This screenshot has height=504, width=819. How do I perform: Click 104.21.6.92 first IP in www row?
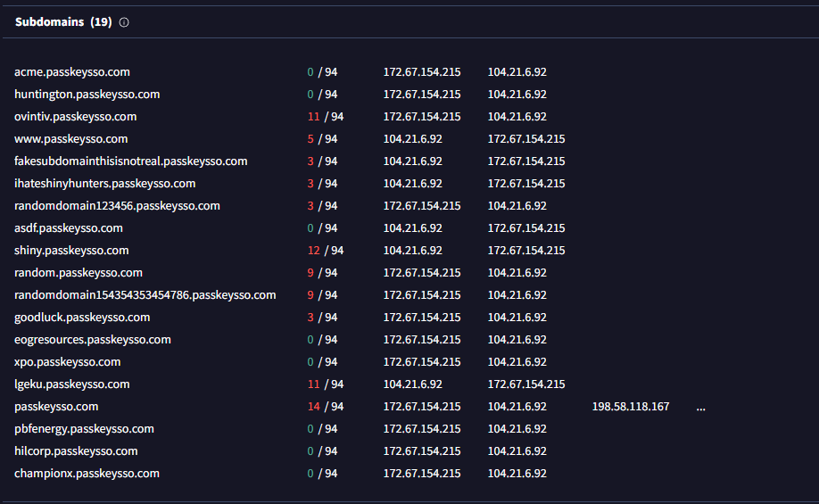[413, 139]
